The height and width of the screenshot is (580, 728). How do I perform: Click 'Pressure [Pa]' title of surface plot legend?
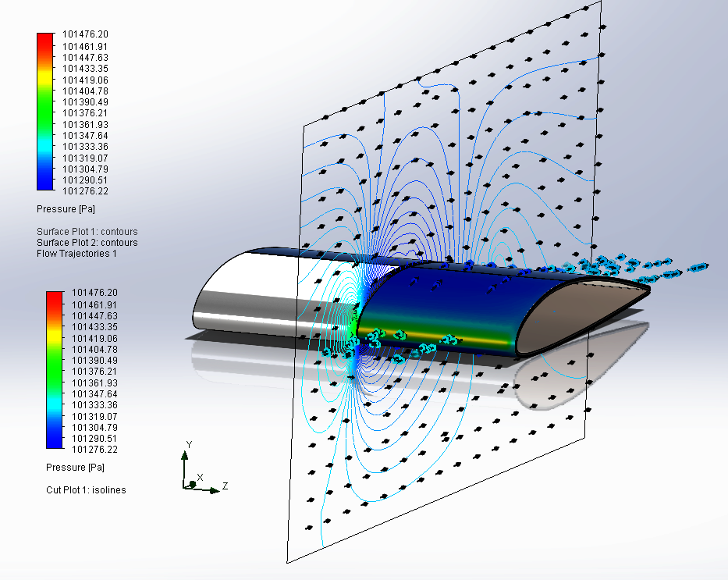(x=66, y=209)
